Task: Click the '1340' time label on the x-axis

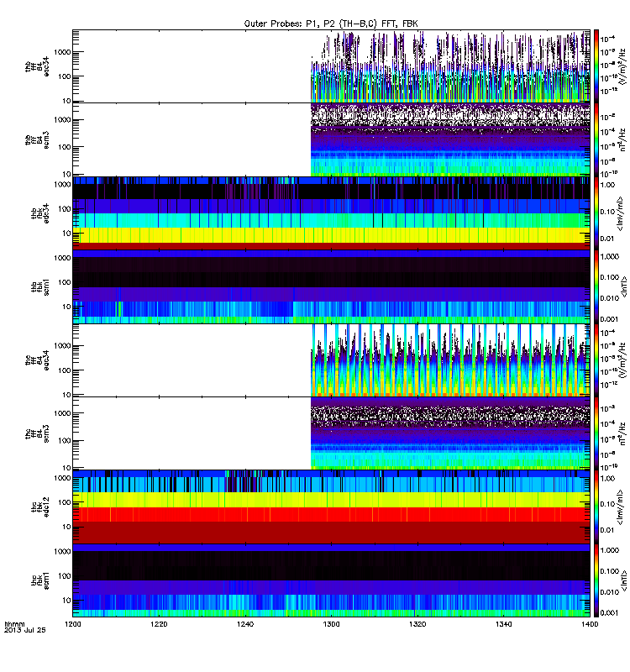Action: pos(503,624)
